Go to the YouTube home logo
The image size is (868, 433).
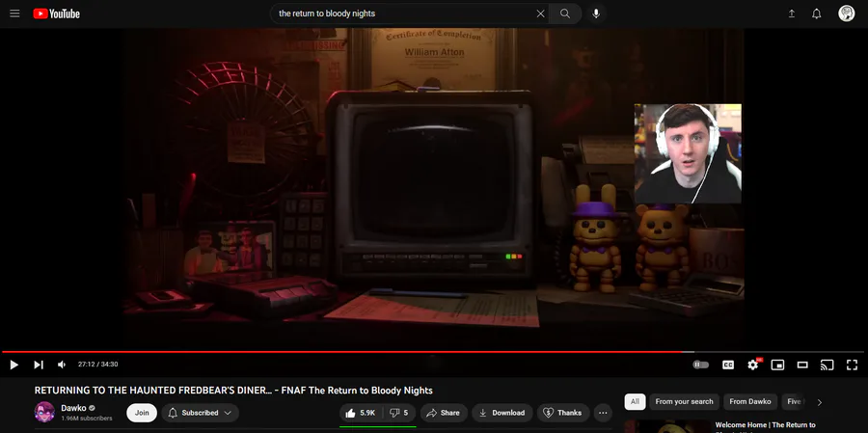[57, 14]
